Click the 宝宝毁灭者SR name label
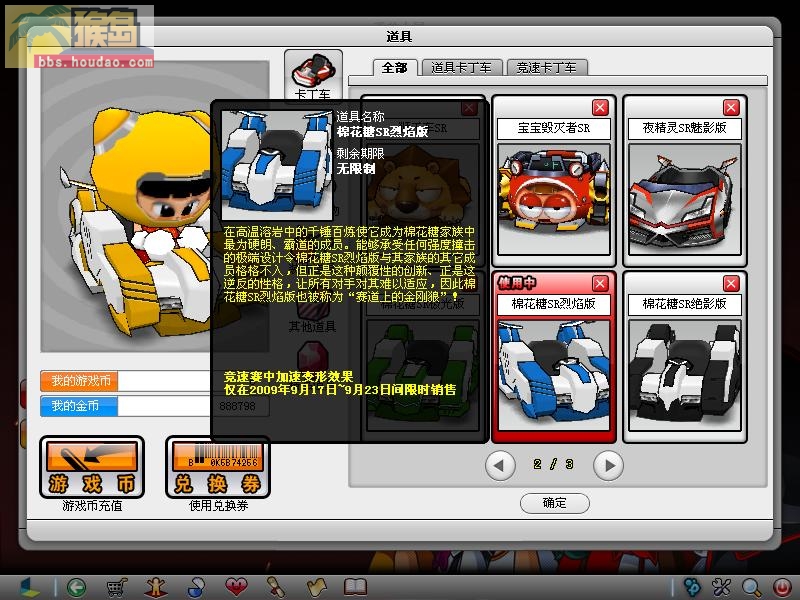The width and height of the screenshot is (800, 600). 554,128
